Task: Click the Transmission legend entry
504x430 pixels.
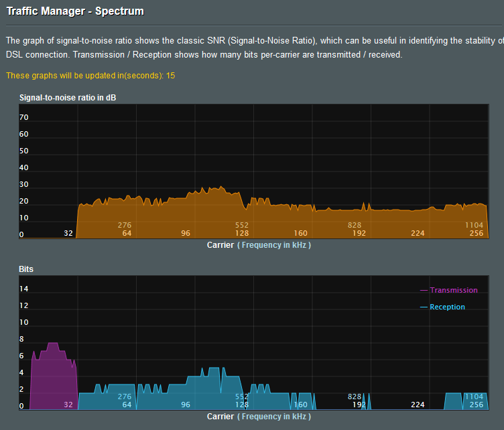Action: 449,290
